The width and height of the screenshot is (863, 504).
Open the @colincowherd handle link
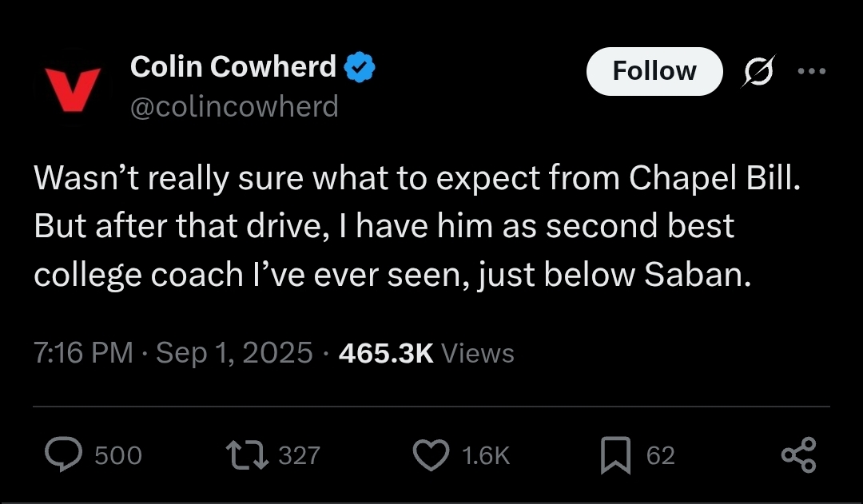pyautogui.click(x=234, y=106)
